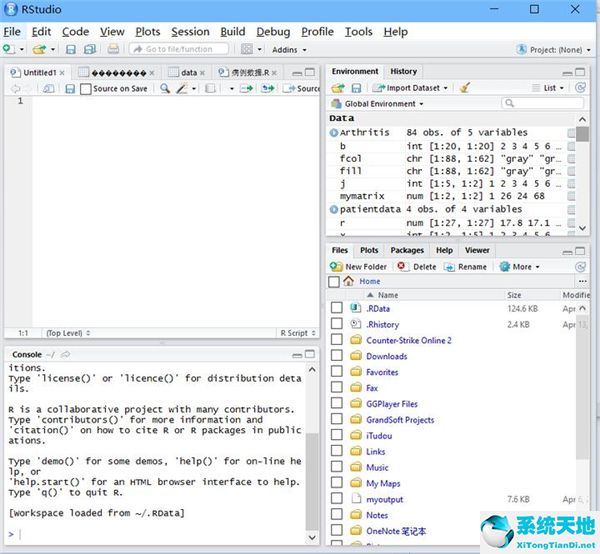
Task: Open the More dropdown in Files pane
Action: click(520, 267)
